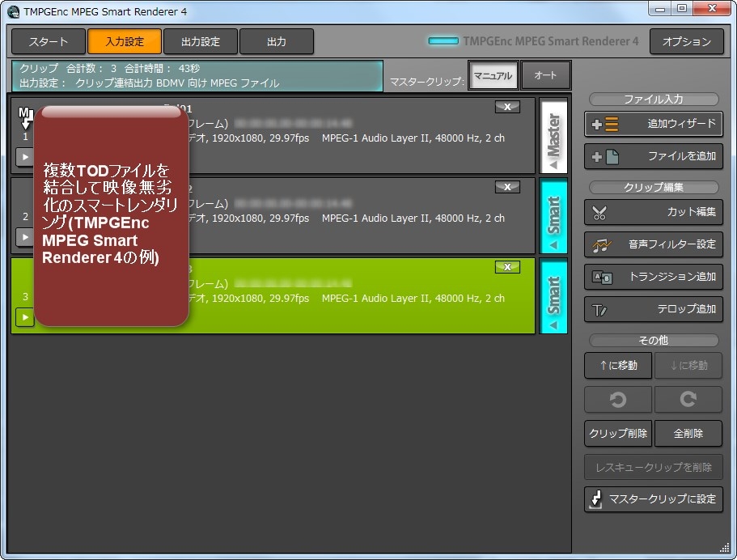
Task: Click the window resize grip corner
Action: (x=724, y=547)
